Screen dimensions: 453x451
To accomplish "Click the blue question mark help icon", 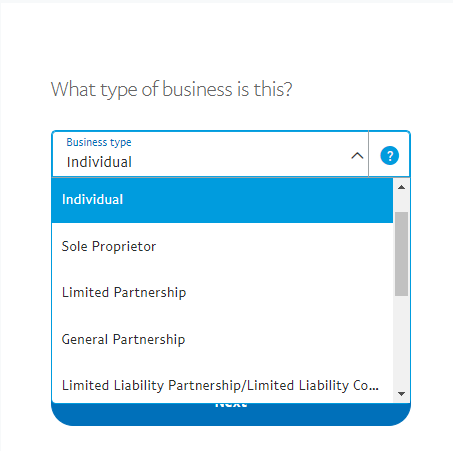I will click(x=389, y=156).
